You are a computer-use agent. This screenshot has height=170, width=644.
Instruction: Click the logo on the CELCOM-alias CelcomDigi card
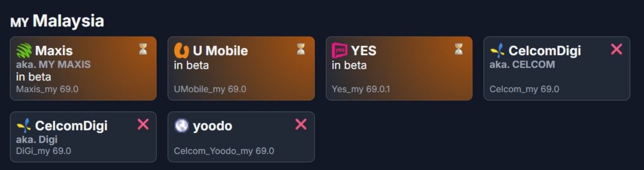[x=497, y=51]
